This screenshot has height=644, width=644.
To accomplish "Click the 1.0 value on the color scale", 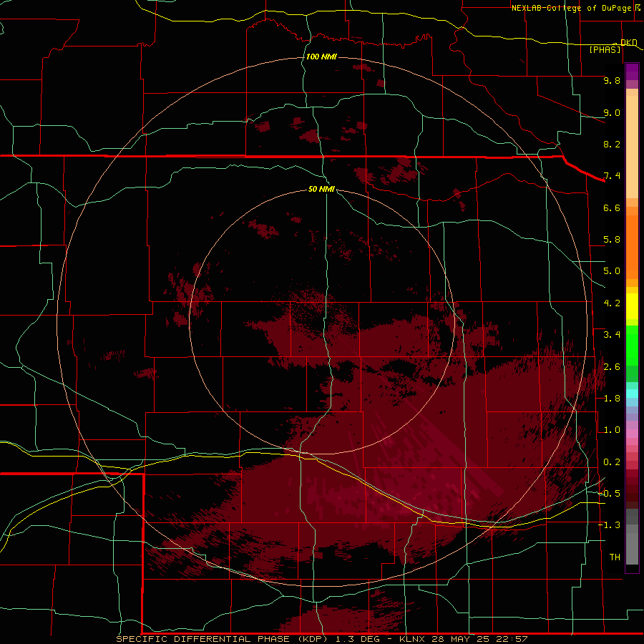I will pyautogui.click(x=612, y=430).
